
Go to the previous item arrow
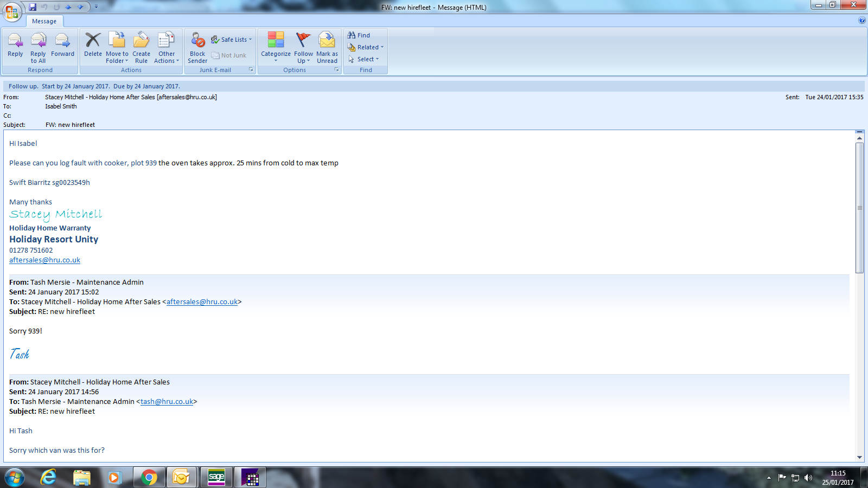click(68, 7)
